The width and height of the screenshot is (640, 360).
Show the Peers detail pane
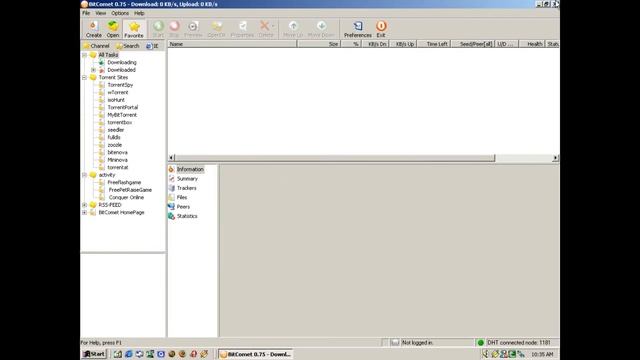[x=183, y=207]
